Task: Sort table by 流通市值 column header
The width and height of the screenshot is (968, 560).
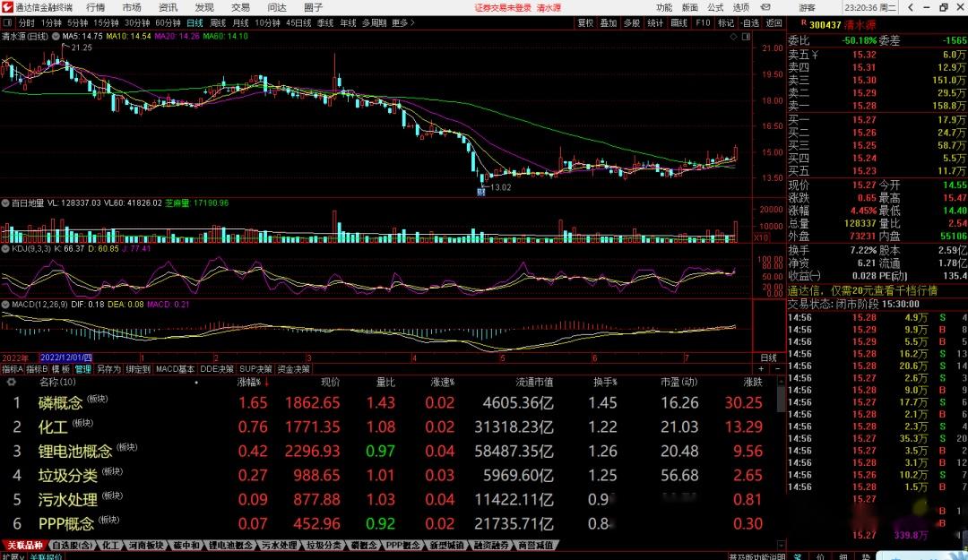Action: [x=534, y=383]
